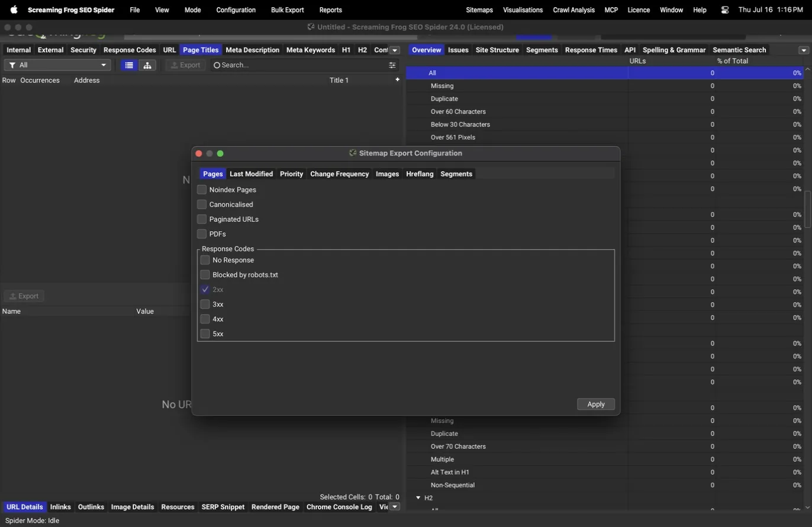Viewport: 812px width, 527px height.
Task: Click the Apply button
Action: pyautogui.click(x=596, y=405)
